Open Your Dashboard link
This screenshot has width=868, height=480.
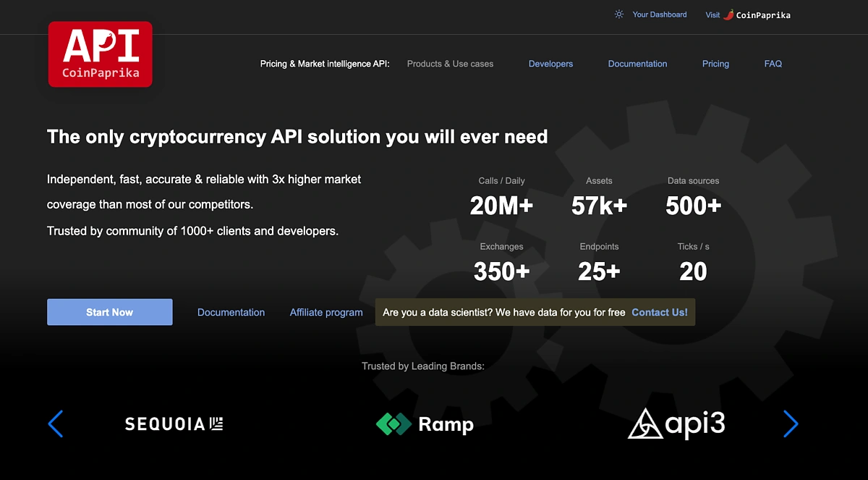659,14
